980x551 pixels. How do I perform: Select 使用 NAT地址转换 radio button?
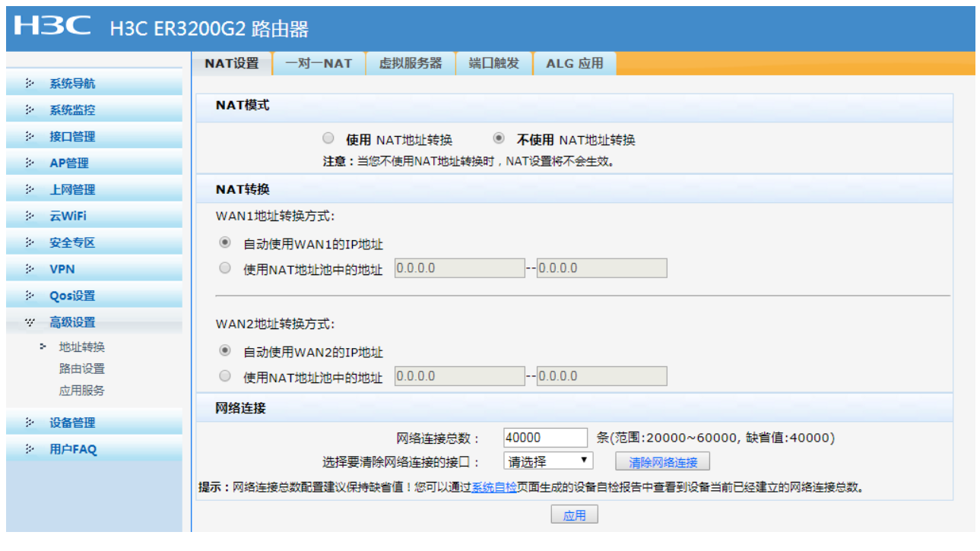click(328, 138)
